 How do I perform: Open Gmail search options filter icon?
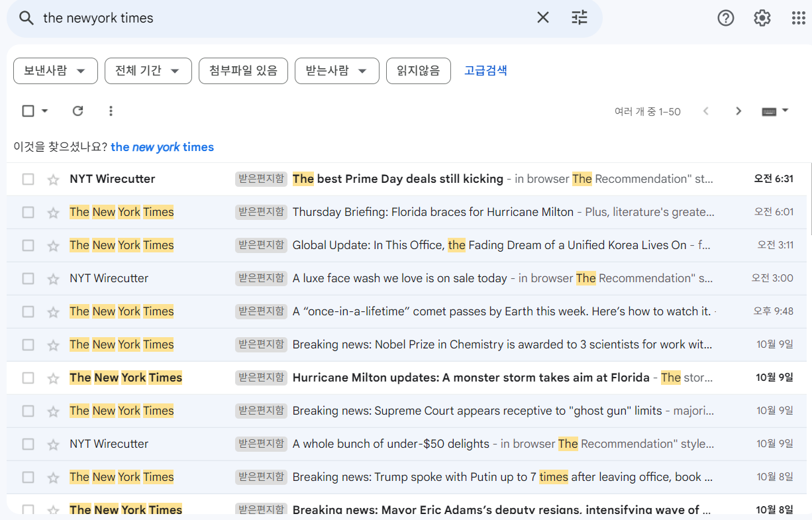[x=579, y=18]
